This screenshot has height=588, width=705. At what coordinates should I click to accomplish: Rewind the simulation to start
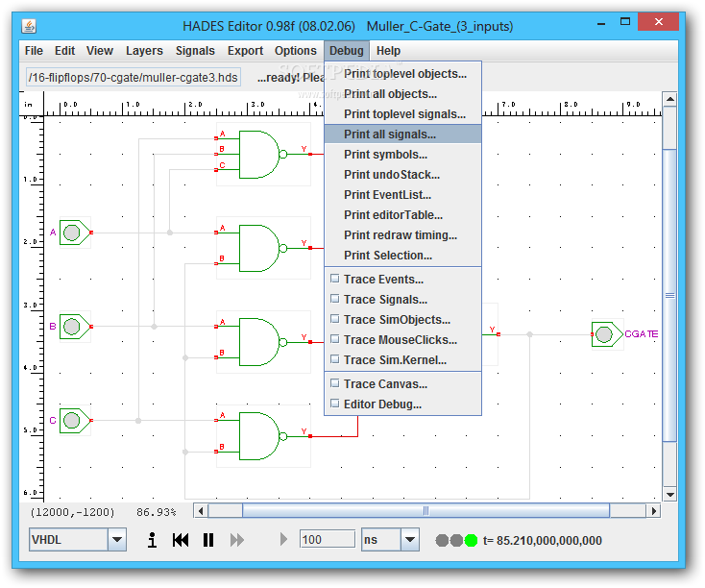point(181,540)
